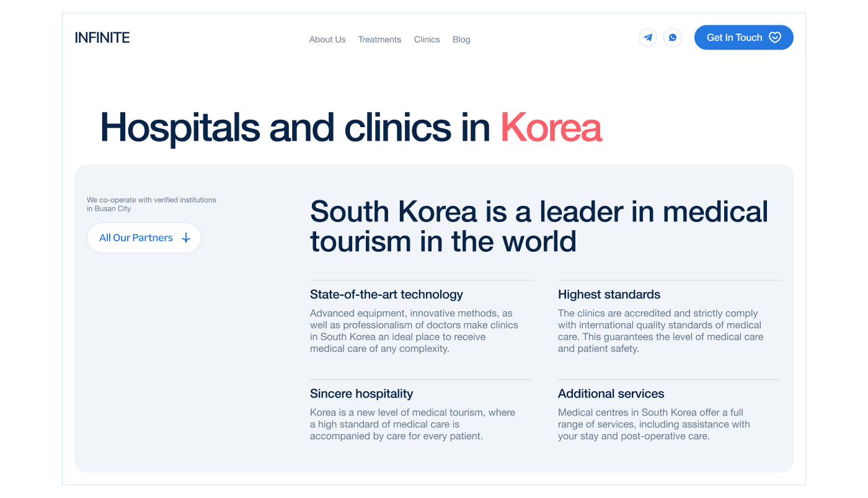Click the down arrow in All Our Partners
The image size is (868, 498).
coord(185,238)
